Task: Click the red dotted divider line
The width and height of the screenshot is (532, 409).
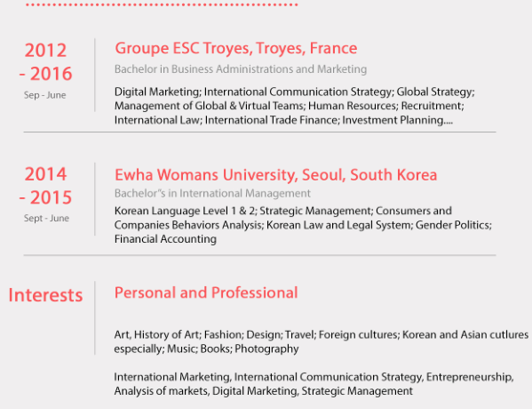Action: coord(162,4)
